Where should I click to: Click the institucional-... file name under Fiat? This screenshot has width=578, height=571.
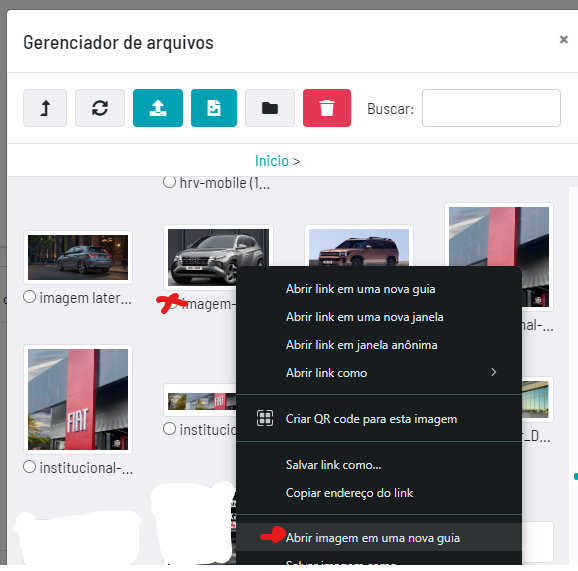coord(86,468)
